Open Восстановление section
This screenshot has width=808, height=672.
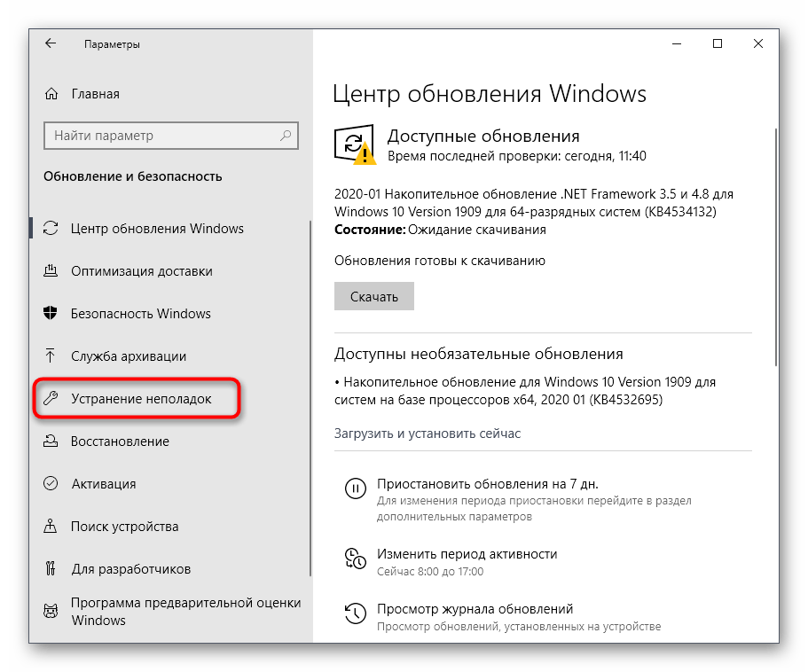pyautogui.click(x=120, y=441)
